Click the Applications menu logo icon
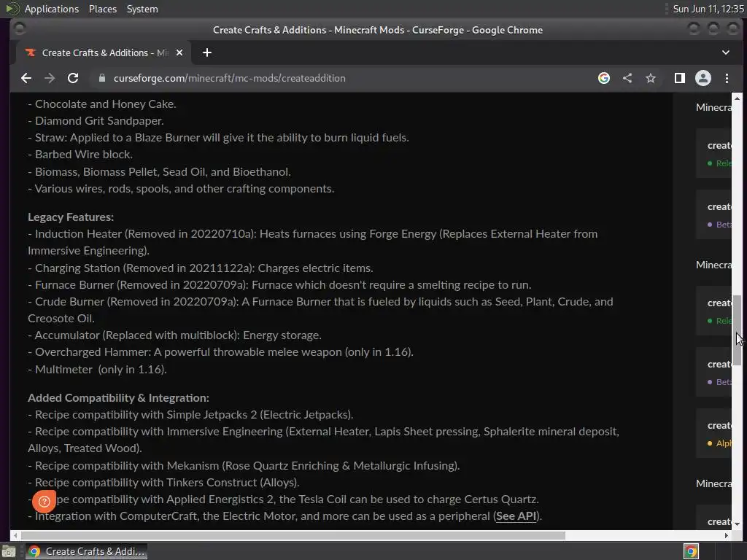Viewport: 747px width, 560px height. 12,9
